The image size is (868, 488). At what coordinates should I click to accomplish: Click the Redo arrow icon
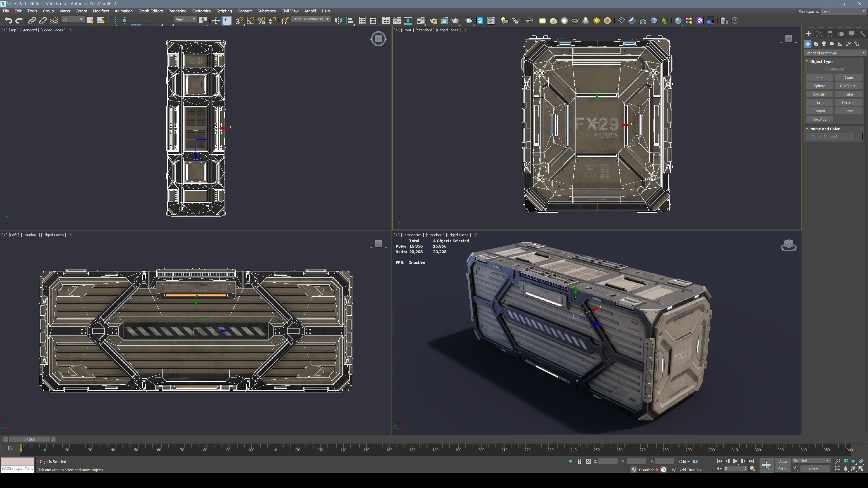(19, 21)
